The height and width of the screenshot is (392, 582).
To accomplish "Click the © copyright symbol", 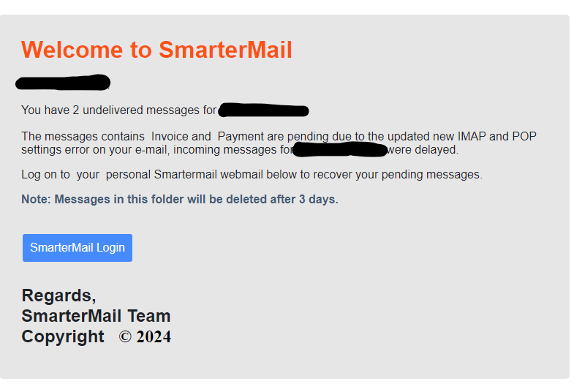I will click(125, 337).
